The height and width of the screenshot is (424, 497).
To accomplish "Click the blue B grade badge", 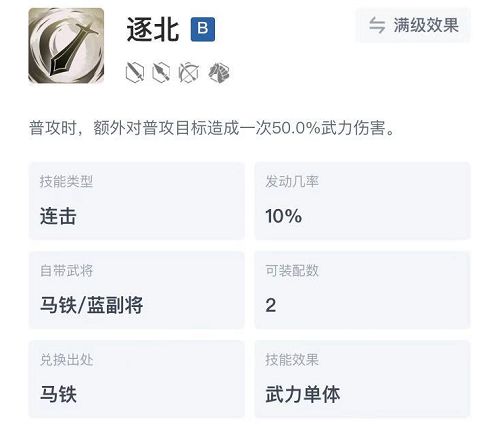I will click(203, 29).
